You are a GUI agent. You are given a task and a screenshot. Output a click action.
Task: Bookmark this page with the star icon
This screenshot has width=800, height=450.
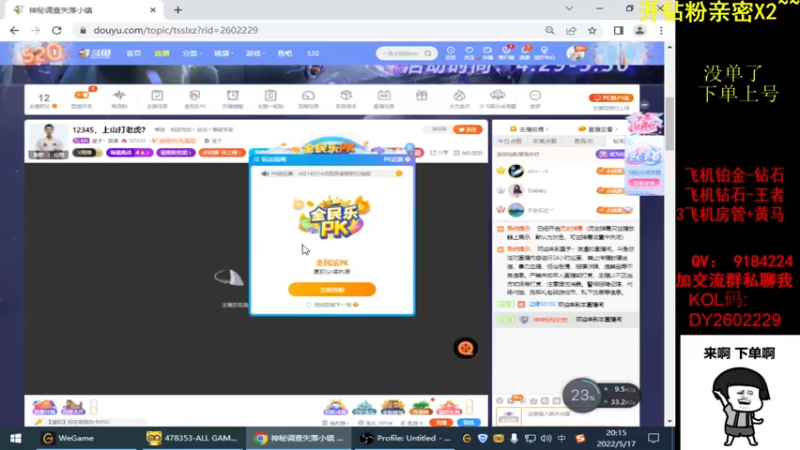[592, 31]
